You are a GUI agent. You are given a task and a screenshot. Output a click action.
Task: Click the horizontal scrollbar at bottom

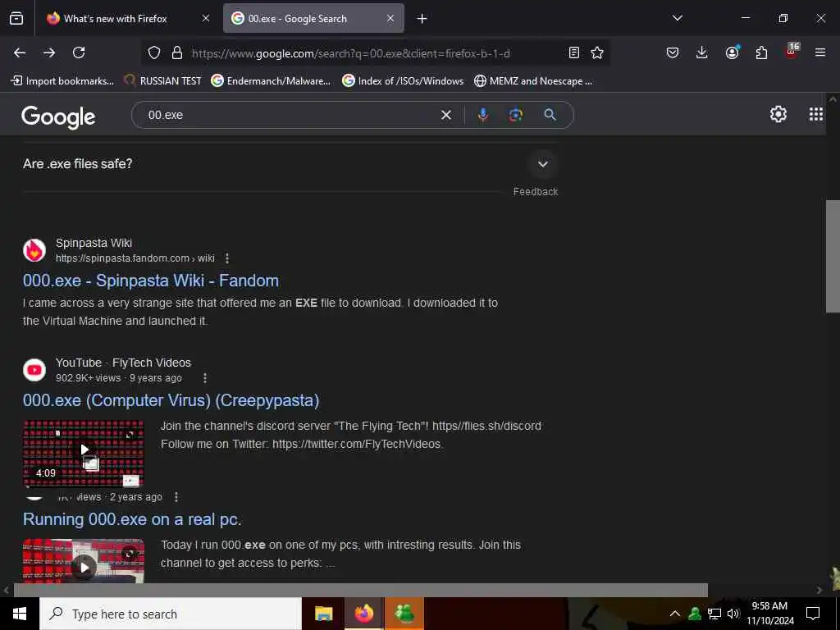(360, 590)
